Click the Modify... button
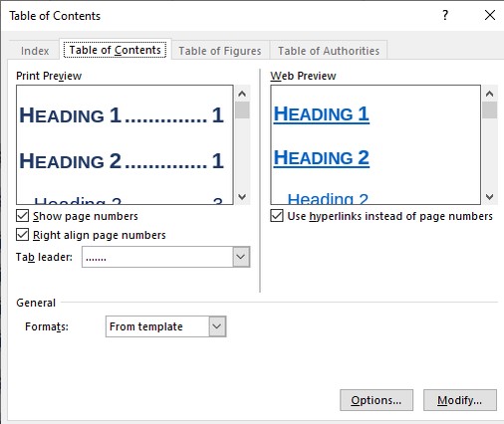 click(x=460, y=400)
